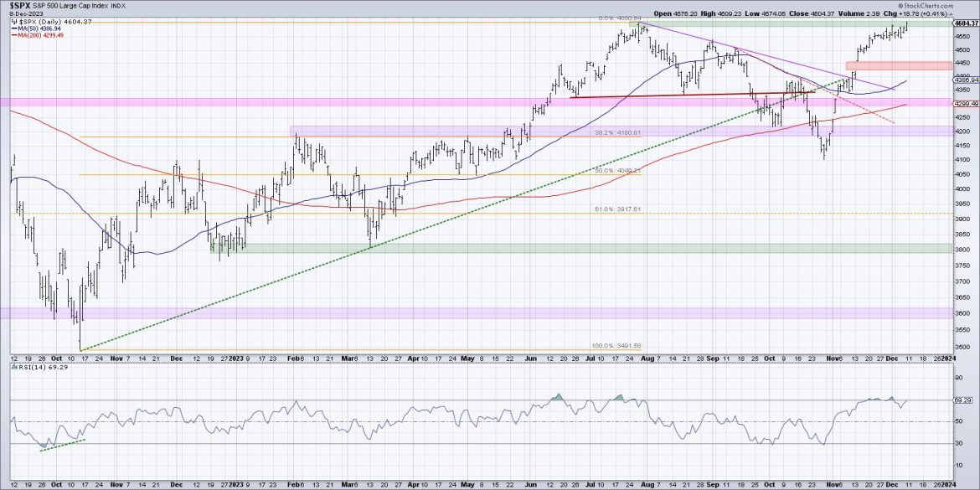
Task: Select the blue MA(50) line marker in legend
Action: (14, 28)
